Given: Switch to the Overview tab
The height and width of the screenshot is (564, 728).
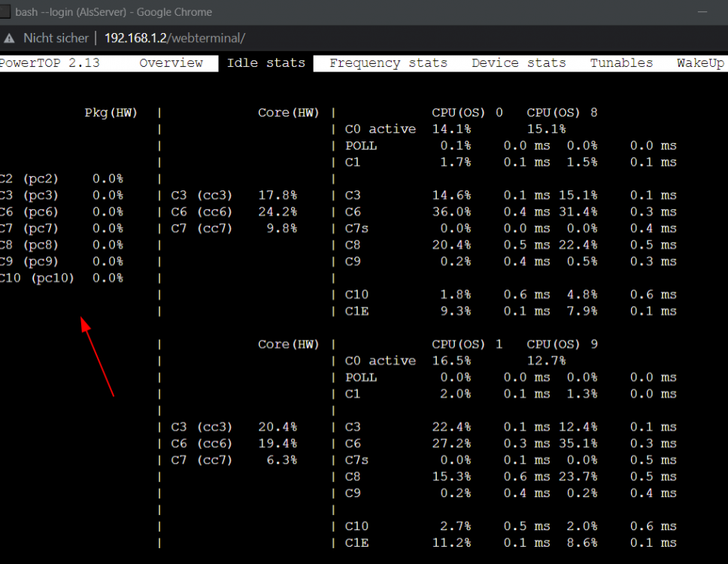Looking at the screenshot, I should pyautogui.click(x=171, y=63).
